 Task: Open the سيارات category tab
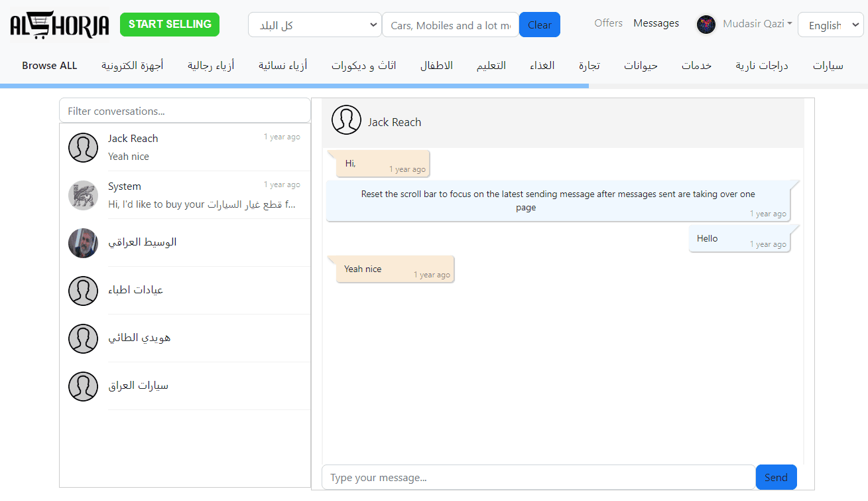[x=828, y=66]
